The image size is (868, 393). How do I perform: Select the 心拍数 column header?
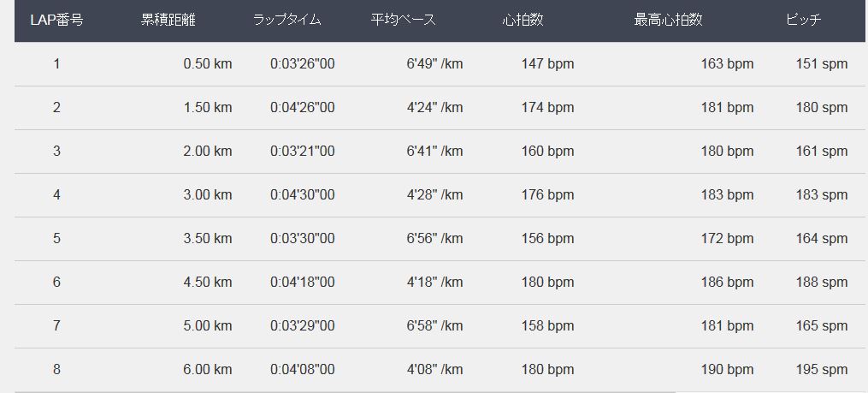[523, 21]
